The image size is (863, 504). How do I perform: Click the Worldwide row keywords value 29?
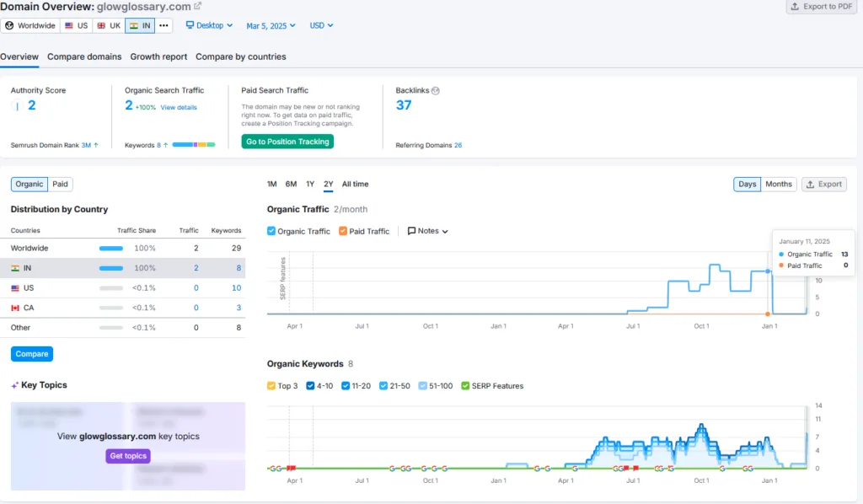tap(237, 248)
